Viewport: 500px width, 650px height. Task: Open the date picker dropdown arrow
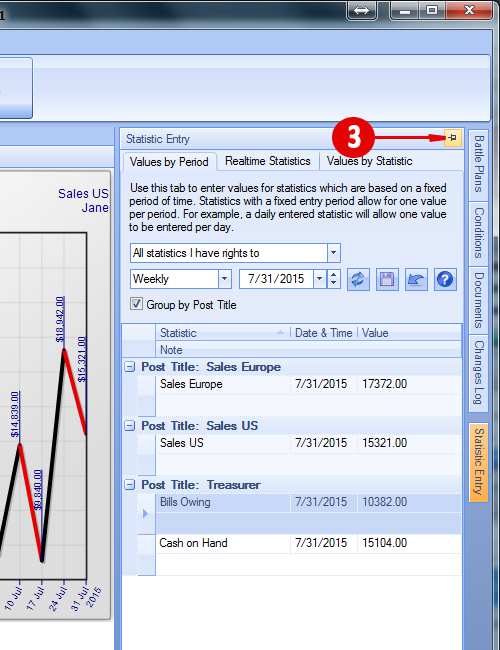(319, 279)
